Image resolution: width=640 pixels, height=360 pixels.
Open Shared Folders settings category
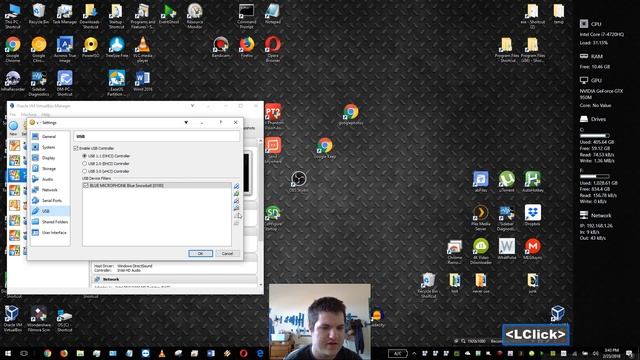tap(50, 222)
